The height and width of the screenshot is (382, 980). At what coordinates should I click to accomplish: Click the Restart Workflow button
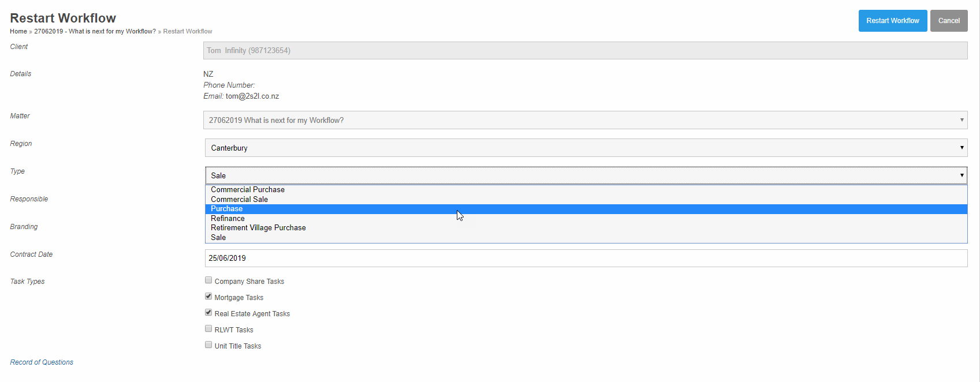pyautogui.click(x=892, y=21)
